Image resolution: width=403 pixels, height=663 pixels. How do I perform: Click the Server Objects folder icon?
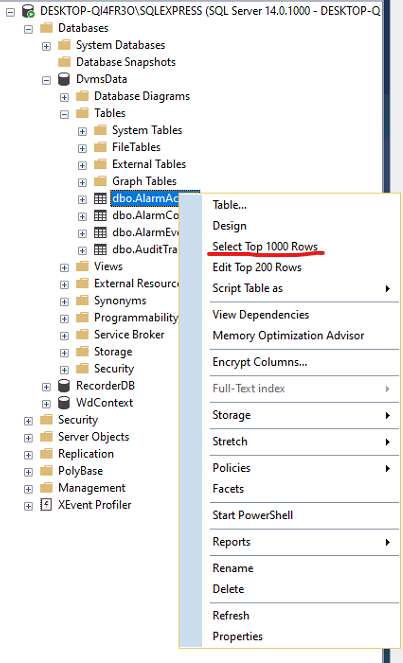[x=46, y=437]
